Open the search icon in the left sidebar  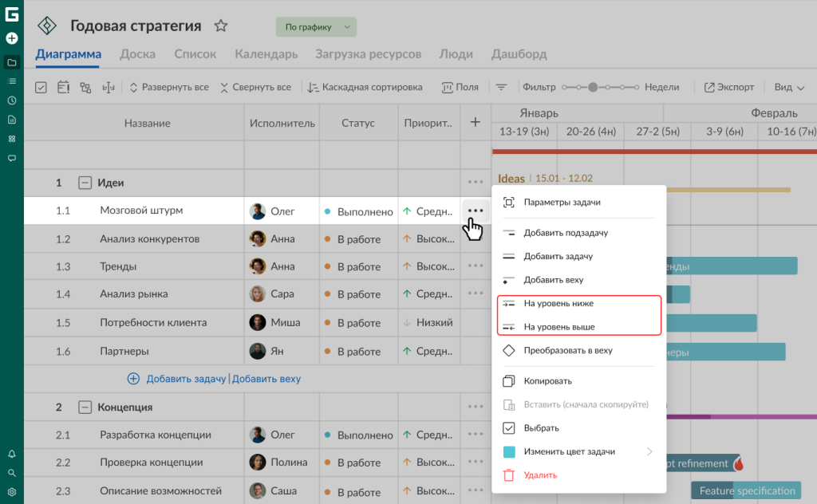(x=12, y=473)
